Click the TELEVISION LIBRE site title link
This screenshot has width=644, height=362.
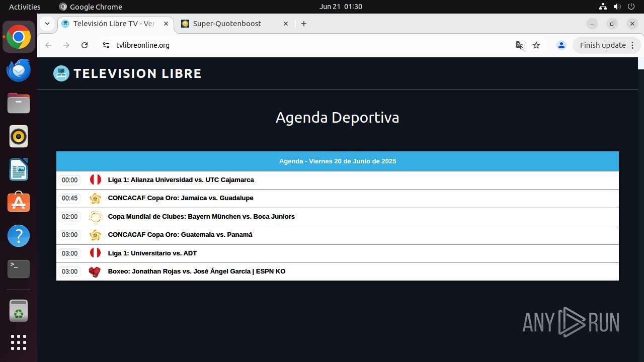[x=137, y=73]
